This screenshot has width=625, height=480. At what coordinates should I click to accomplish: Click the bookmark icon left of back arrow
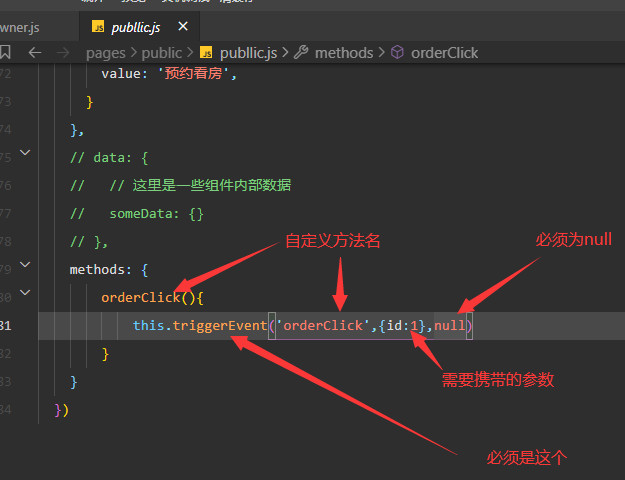click(x=6, y=52)
